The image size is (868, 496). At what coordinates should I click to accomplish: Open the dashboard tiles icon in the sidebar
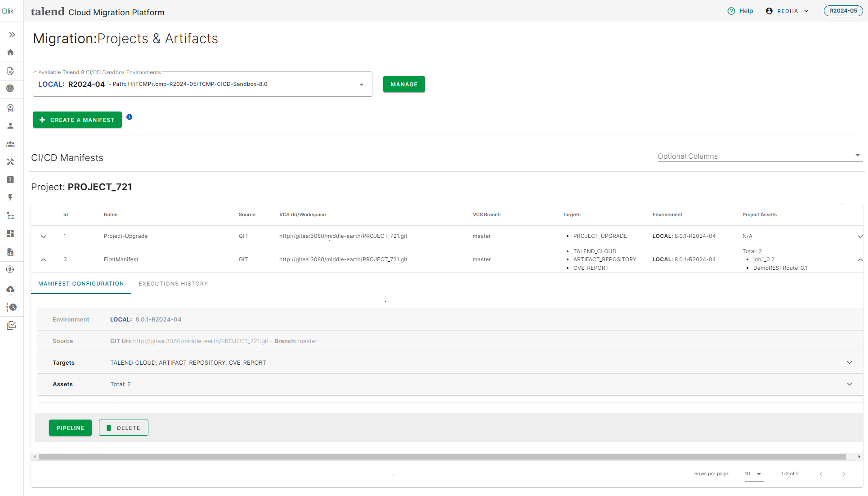10,234
